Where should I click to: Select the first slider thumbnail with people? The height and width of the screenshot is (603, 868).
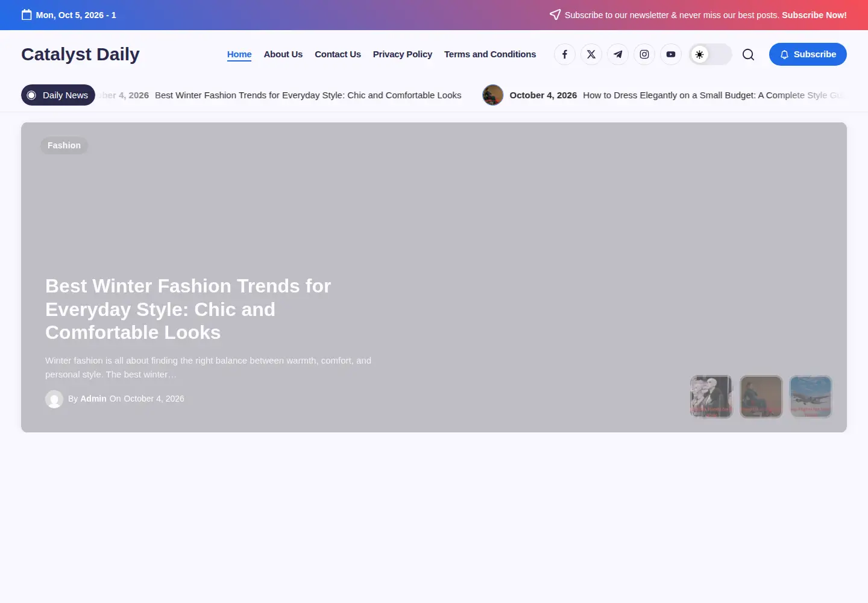[x=711, y=396]
